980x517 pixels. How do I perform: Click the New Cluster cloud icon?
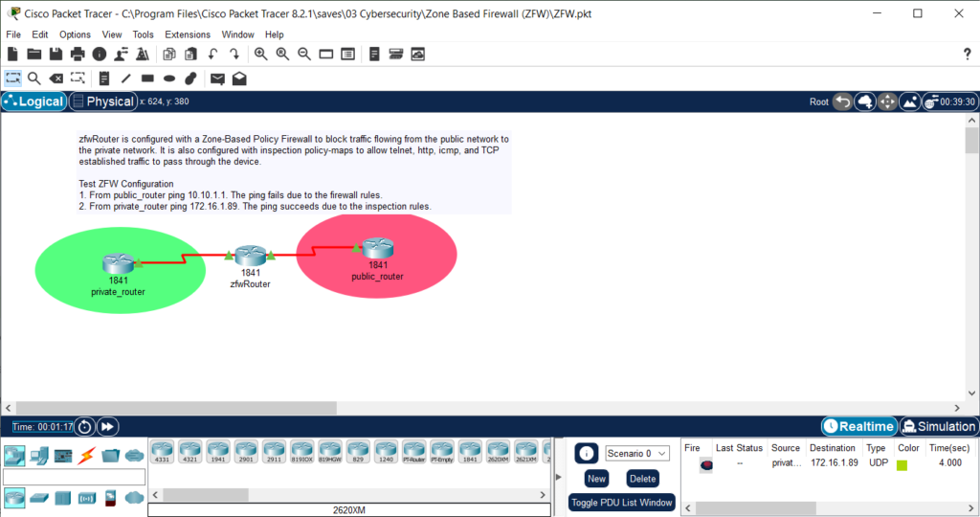click(865, 101)
